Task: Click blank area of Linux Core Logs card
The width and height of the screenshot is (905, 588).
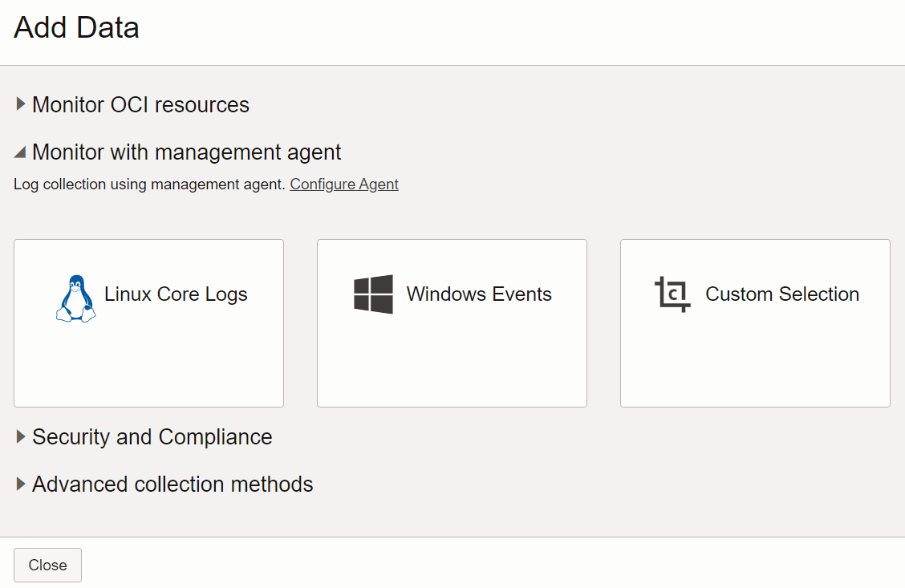Action: tap(148, 365)
